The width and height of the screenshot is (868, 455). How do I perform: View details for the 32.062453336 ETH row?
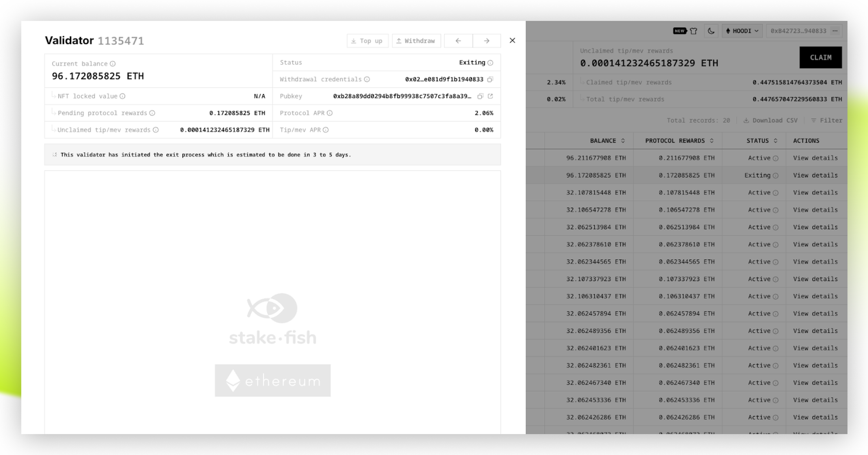tap(815, 400)
